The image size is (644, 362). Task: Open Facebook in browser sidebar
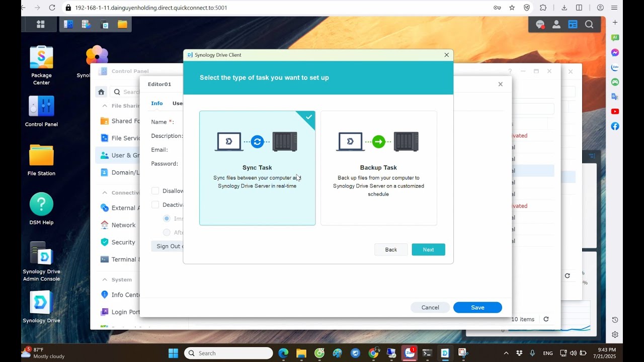[615, 126]
